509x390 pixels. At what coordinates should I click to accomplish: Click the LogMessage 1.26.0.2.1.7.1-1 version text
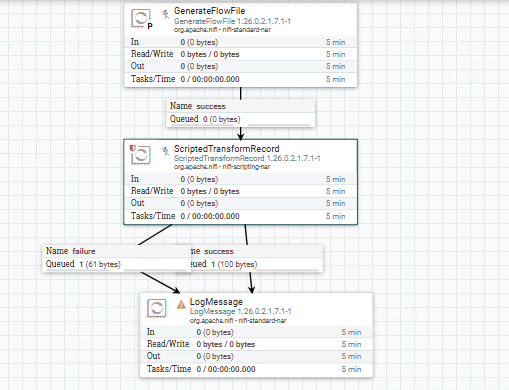(x=241, y=311)
